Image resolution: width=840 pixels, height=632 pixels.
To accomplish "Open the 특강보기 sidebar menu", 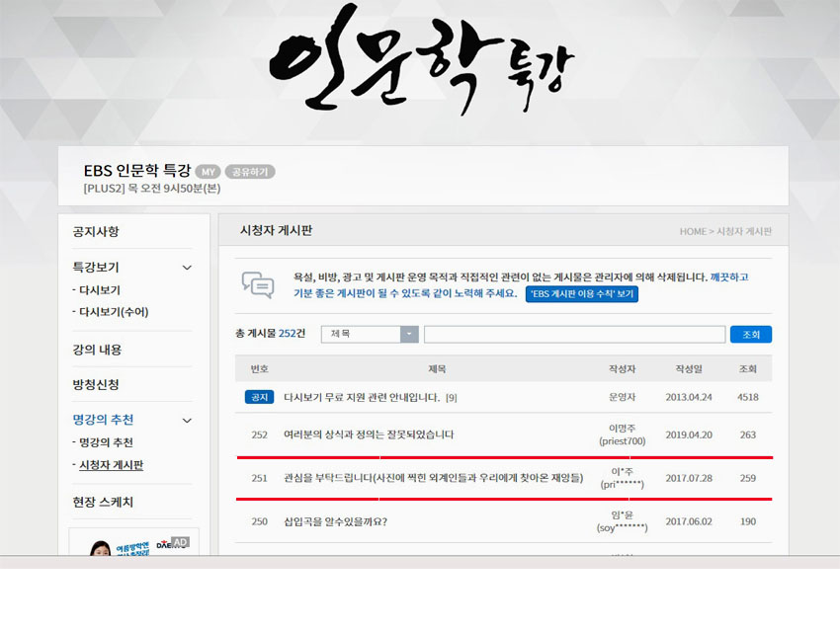I will coord(96,267).
